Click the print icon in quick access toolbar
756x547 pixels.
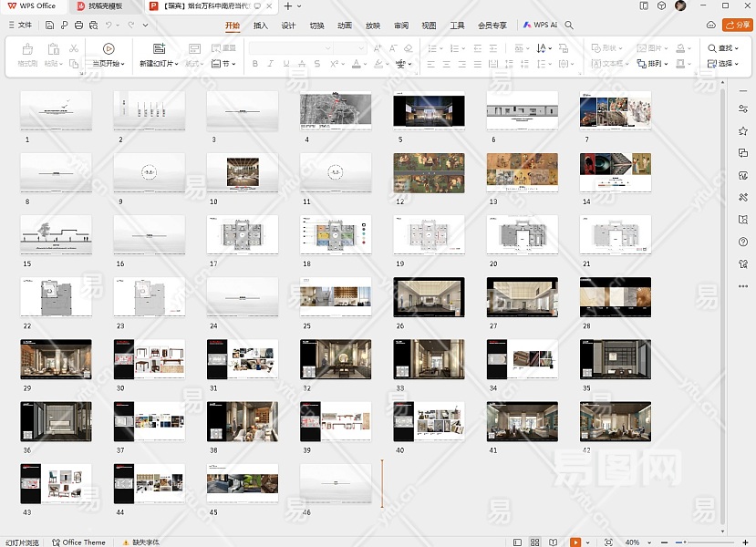(x=79, y=26)
